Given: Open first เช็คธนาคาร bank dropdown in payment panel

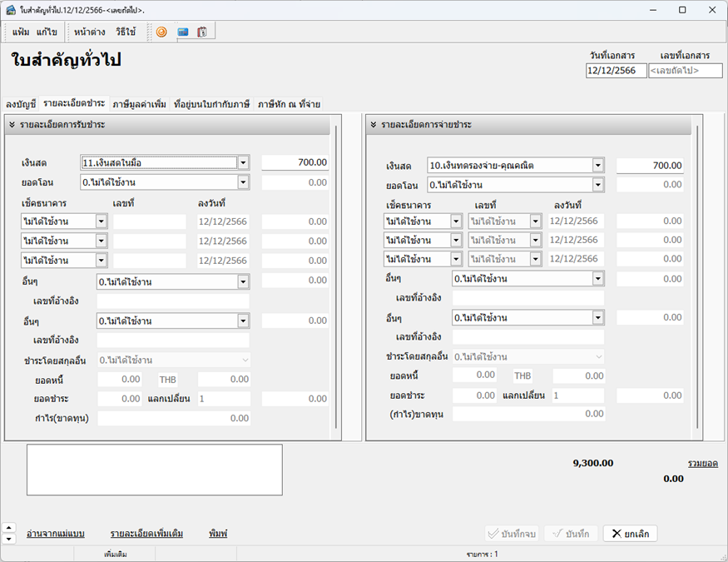Looking at the screenshot, I should pyautogui.click(x=456, y=221).
